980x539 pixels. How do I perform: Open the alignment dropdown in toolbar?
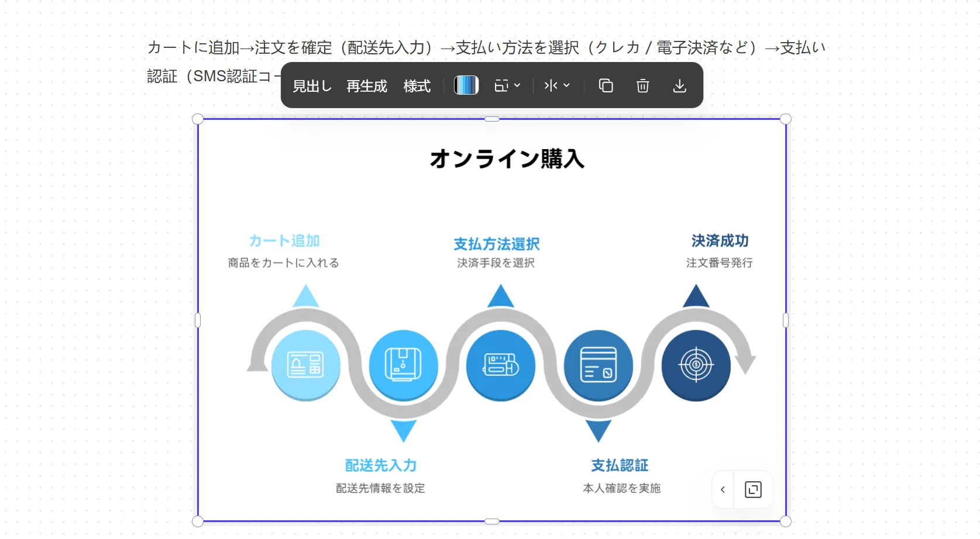point(556,86)
